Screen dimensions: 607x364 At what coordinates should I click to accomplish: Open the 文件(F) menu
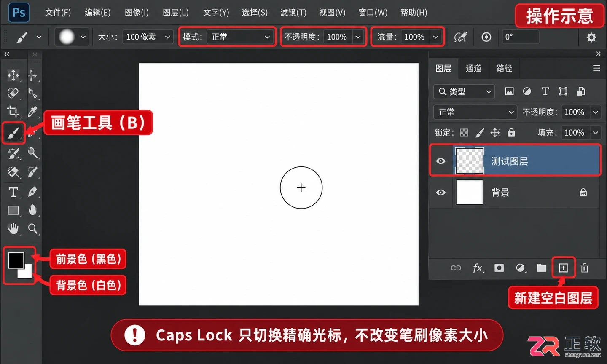[x=58, y=13]
